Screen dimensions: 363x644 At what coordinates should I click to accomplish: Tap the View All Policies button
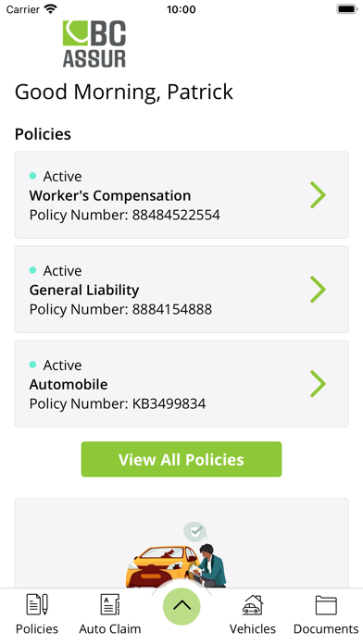(x=181, y=459)
